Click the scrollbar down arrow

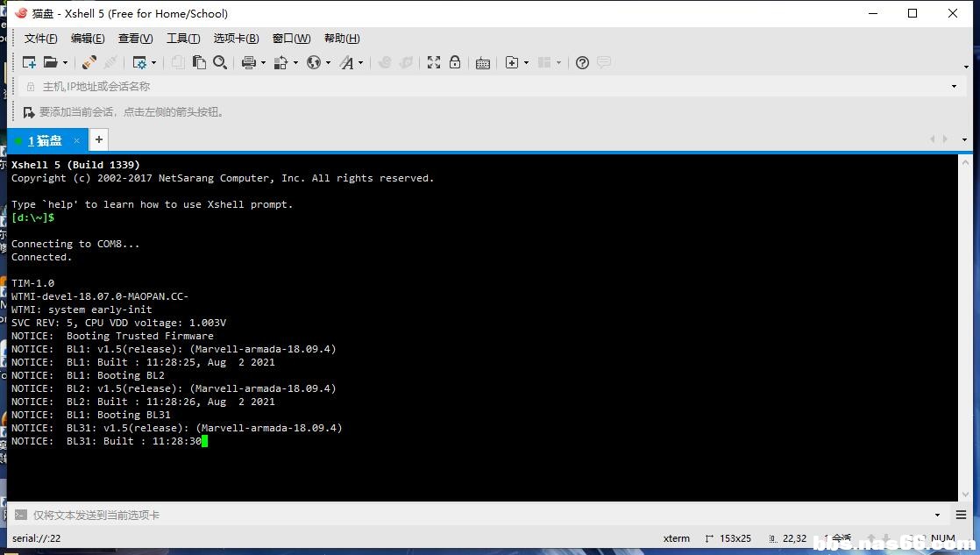pyautogui.click(x=966, y=494)
